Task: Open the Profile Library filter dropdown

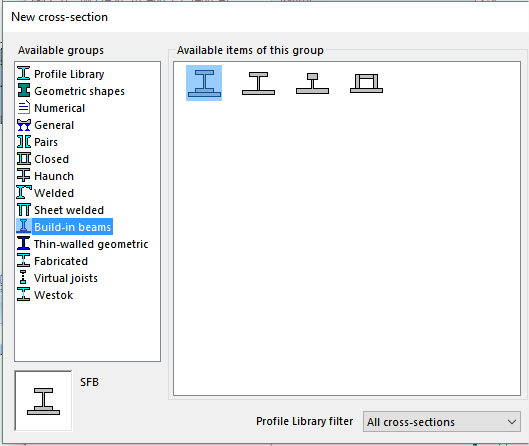Action: tap(442, 422)
